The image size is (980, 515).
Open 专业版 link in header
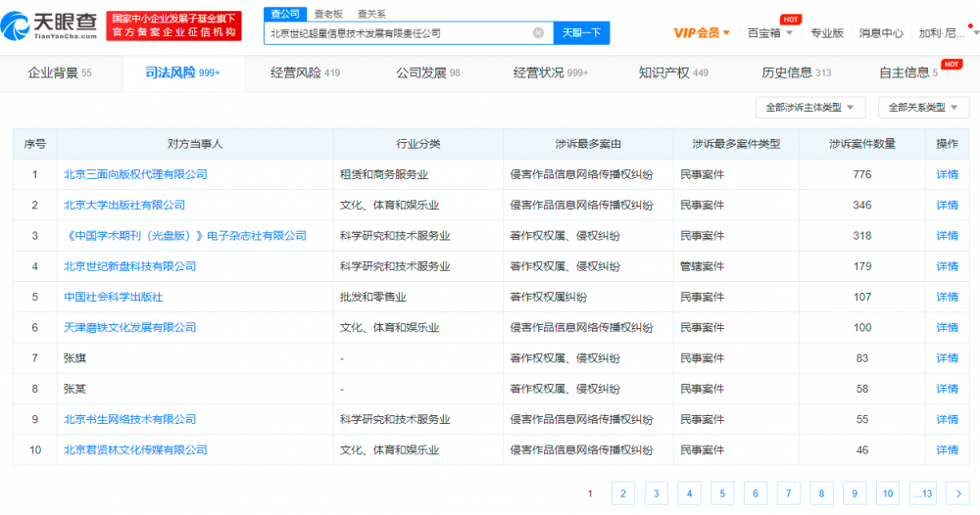(x=827, y=33)
